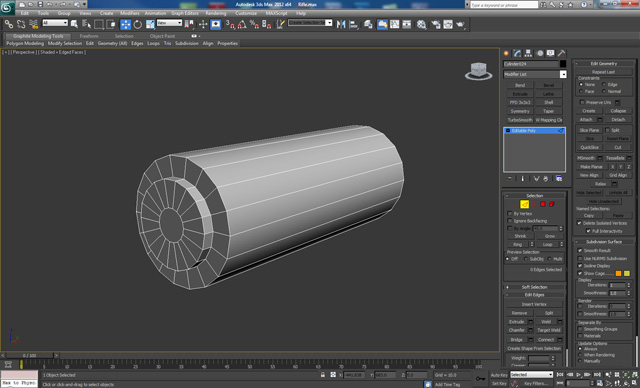This screenshot has width=640, height=388.
Task: Open the selection filter All dropdown
Action: pyautogui.click(x=55, y=23)
